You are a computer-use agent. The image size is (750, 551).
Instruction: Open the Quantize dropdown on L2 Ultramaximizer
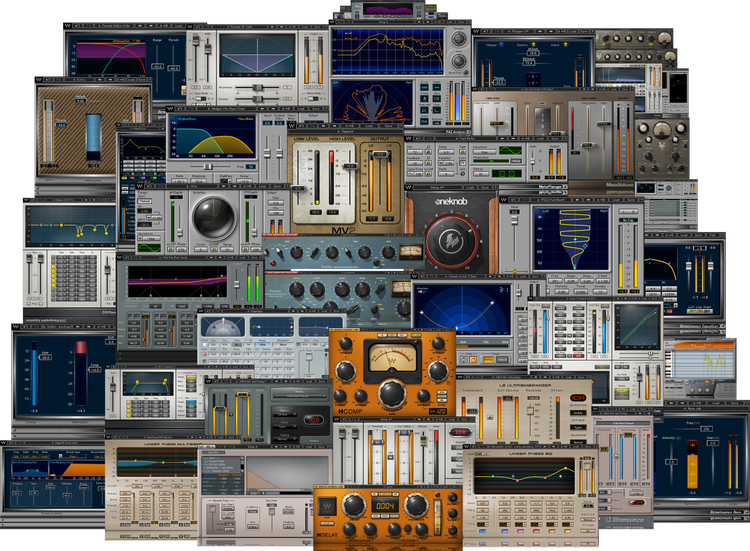coord(578,413)
